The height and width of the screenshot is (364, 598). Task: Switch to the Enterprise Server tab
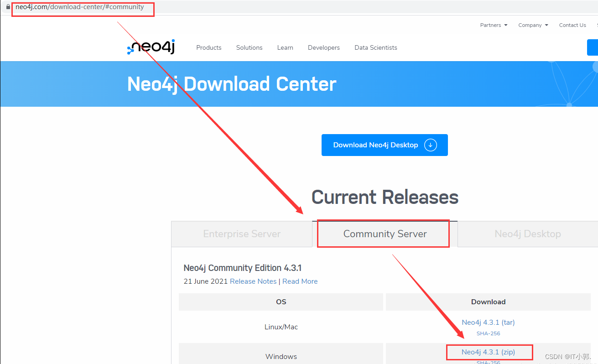coord(241,234)
